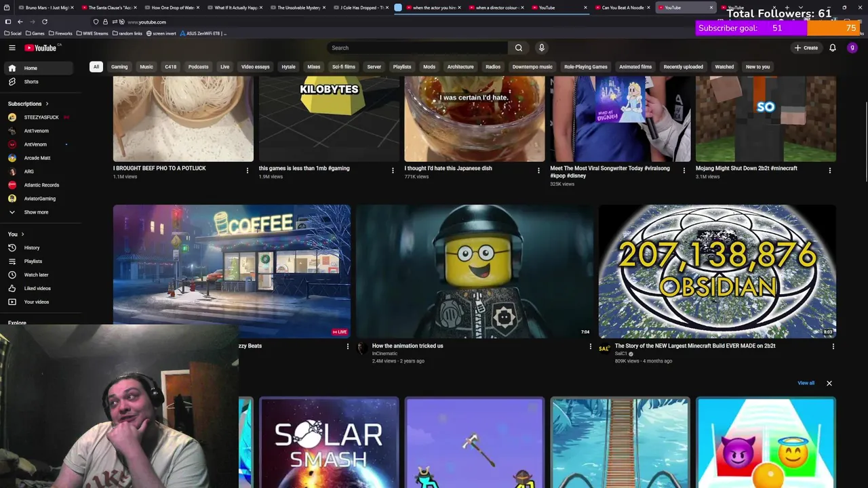
Task: Select the Architecture filter chip
Action: (x=460, y=66)
